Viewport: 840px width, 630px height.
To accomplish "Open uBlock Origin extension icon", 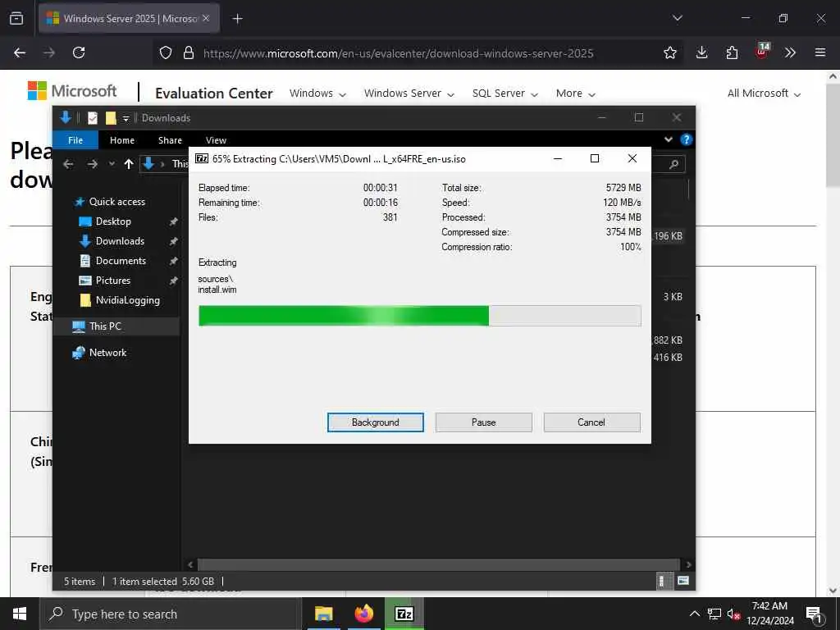I will click(x=762, y=51).
